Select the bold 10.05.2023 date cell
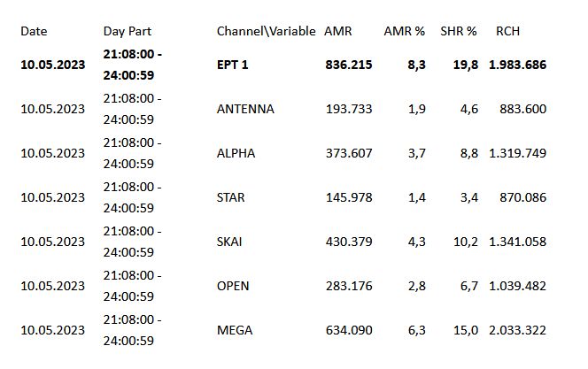 point(53,65)
